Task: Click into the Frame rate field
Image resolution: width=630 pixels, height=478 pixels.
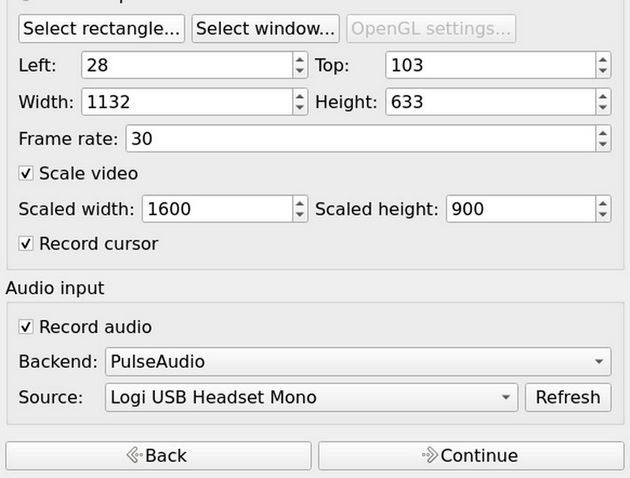Action: (358, 139)
